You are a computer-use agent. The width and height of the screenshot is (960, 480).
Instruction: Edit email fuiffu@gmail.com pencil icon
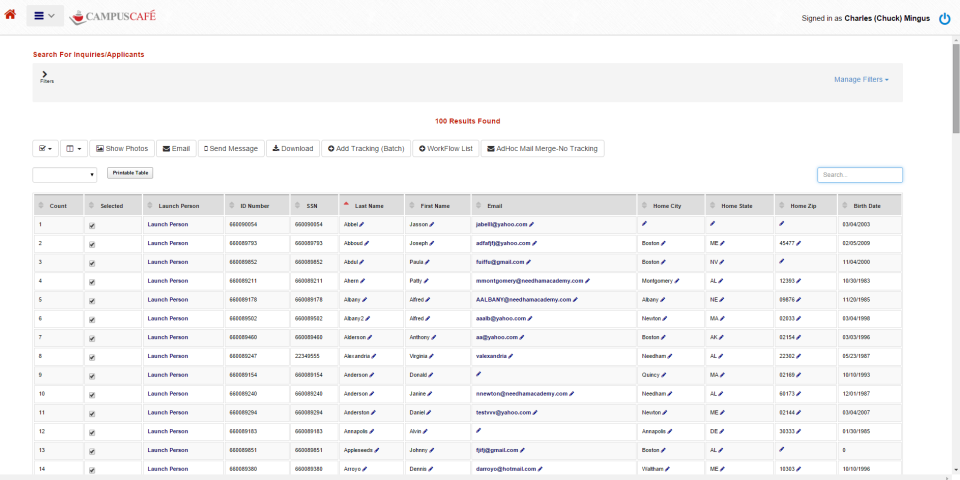pyautogui.click(x=528, y=261)
